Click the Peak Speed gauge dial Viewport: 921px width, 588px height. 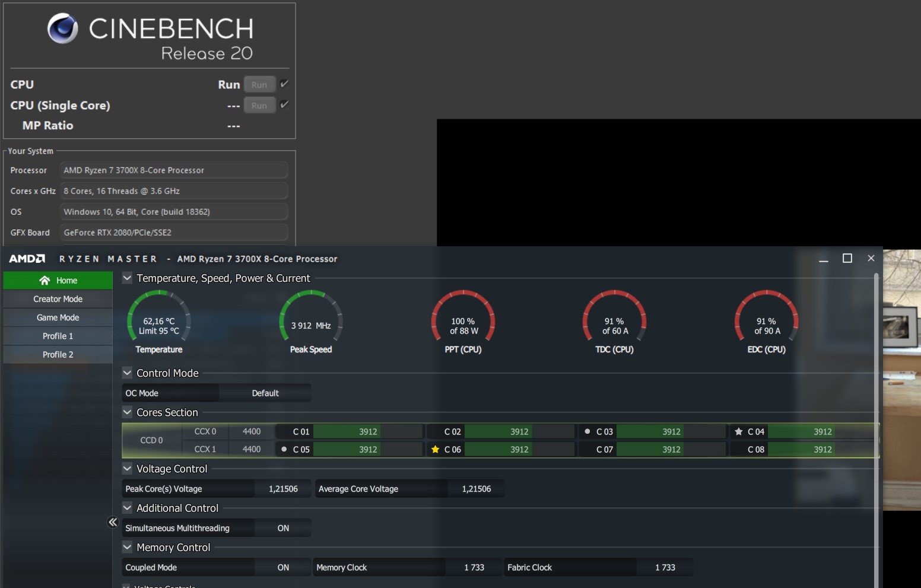[311, 316]
